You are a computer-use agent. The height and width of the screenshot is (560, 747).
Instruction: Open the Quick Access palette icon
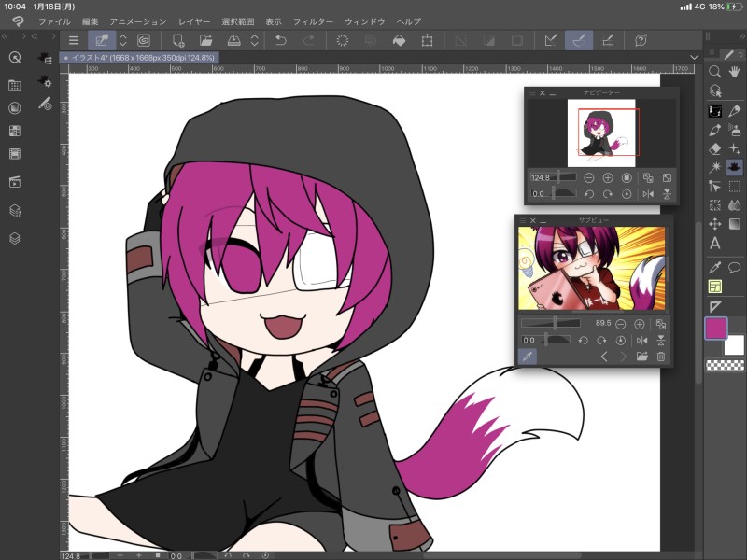(15, 58)
